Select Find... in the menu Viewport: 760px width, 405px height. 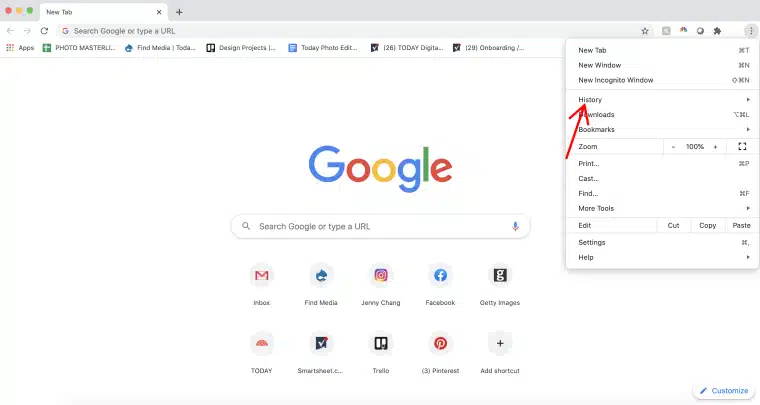tap(663, 194)
